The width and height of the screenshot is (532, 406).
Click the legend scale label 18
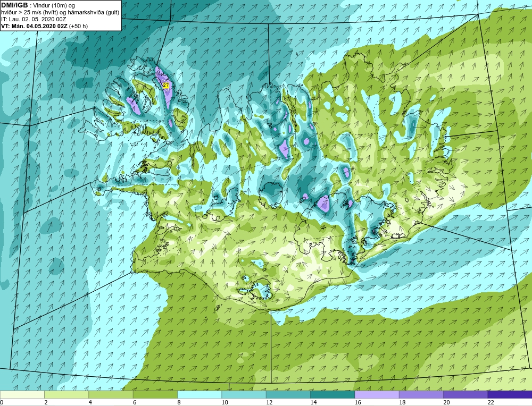[402, 402]
